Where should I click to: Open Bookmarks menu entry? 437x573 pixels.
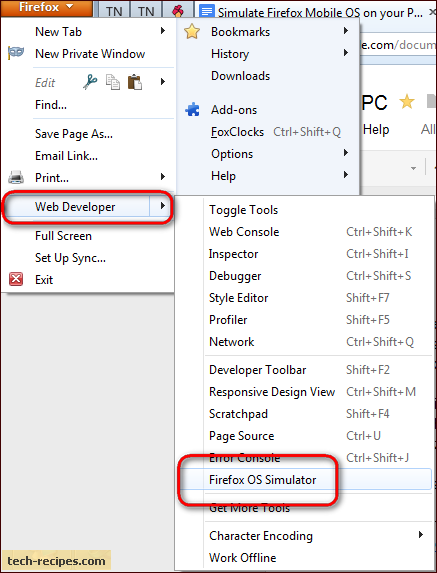(268, 32)
